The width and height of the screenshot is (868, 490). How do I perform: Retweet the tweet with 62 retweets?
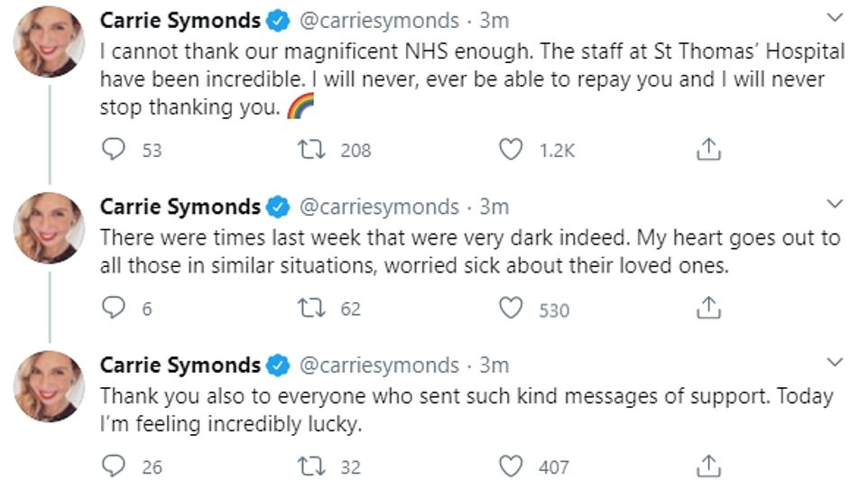(309, 309)
